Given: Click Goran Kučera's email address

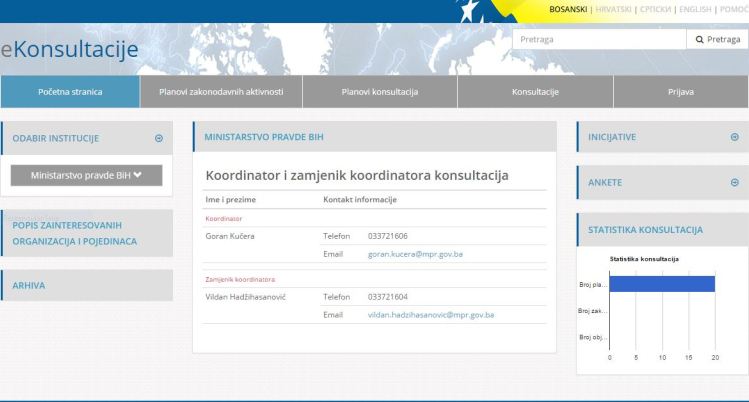Looking at the screenshot, I should (414, 255).
